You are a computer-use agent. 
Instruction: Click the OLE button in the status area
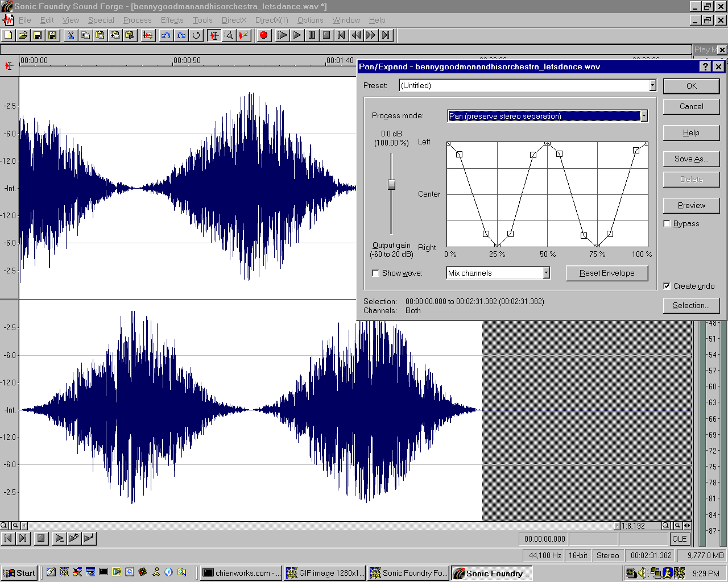(x=679, y=539)
